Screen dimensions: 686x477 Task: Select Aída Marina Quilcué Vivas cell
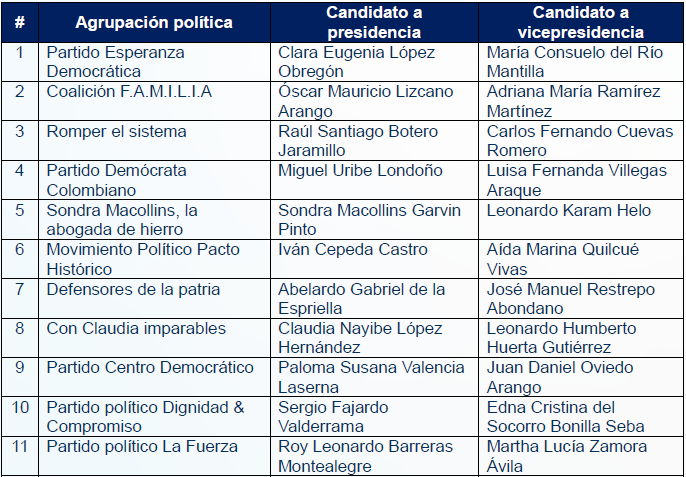pyautogui.click(x=562, y=259)
